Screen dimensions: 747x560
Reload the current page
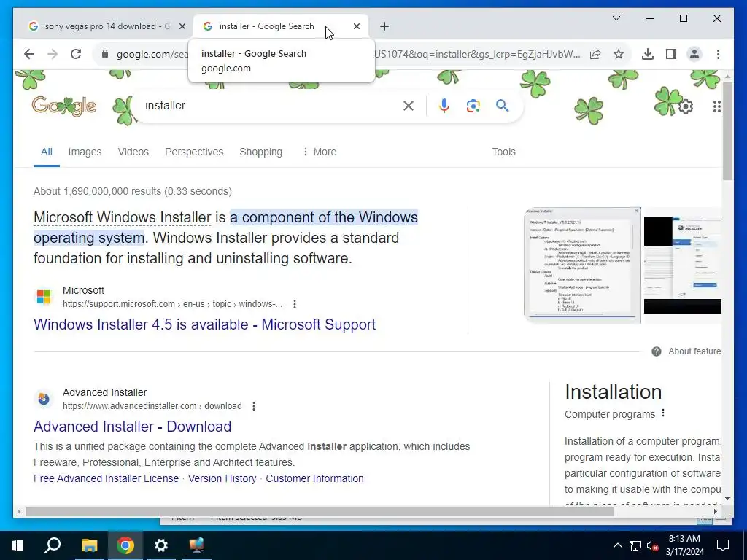pyautogui.click(x=76, y=54)
